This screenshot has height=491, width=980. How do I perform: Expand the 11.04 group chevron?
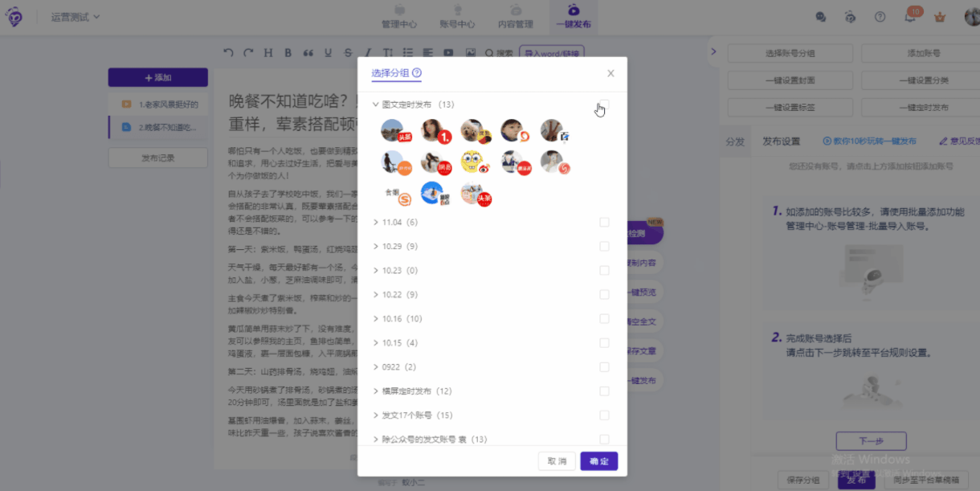pos(375,223)
